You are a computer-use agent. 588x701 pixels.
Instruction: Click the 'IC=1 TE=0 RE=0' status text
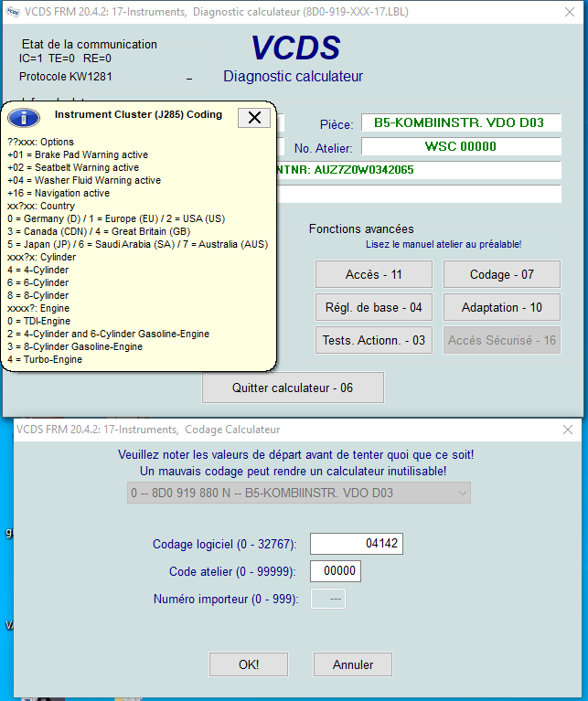coord(65,58)
